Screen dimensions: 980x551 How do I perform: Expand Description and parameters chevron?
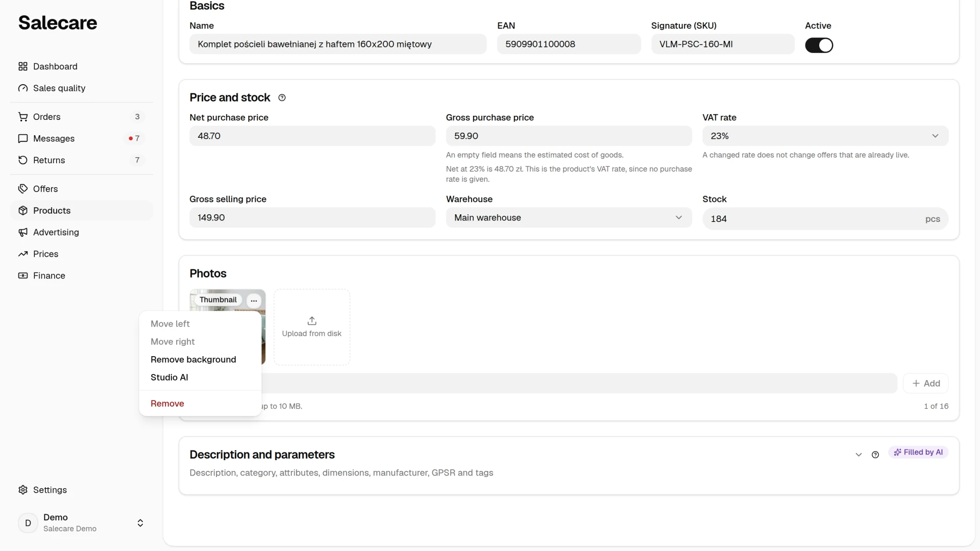pos(859,455)
